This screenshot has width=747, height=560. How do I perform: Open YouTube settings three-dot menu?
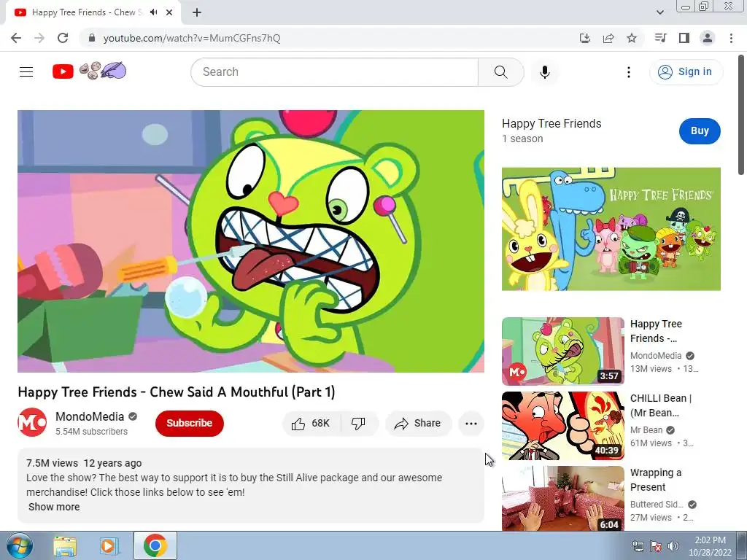tap(629, 72)
